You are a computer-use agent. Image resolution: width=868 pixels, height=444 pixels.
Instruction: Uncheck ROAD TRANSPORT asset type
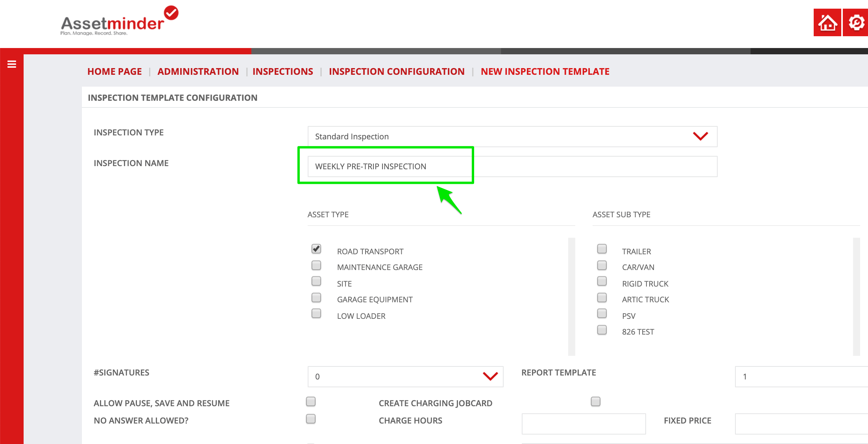click(316, 249)
